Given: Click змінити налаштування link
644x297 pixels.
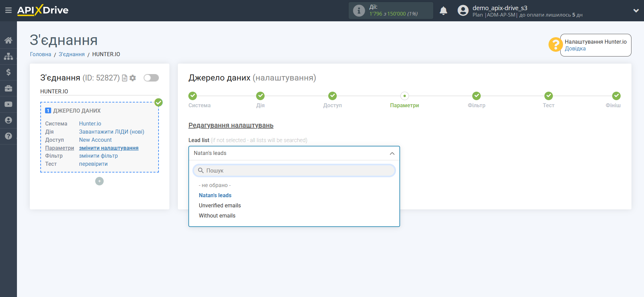Looking at the screenshot, I should point(109,148).
